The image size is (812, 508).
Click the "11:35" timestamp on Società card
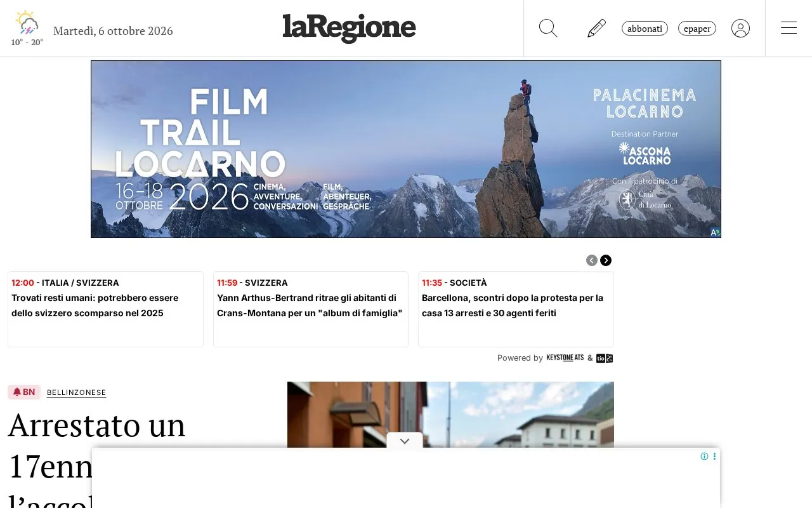pyautogui.click(x=432, y=283)
